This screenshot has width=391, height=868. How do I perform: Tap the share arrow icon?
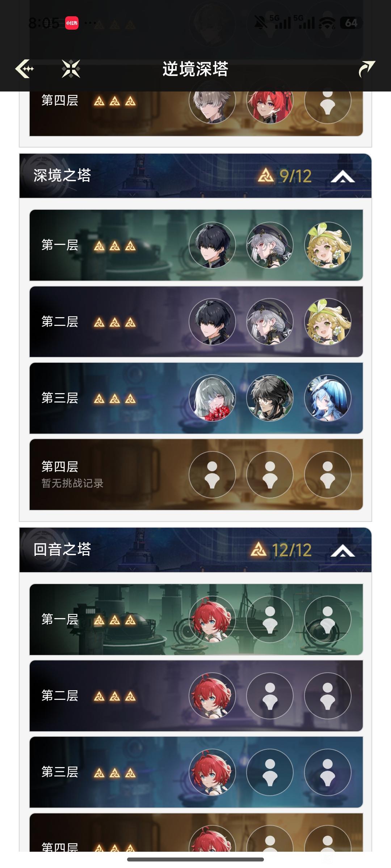click(x=366, y=69)
